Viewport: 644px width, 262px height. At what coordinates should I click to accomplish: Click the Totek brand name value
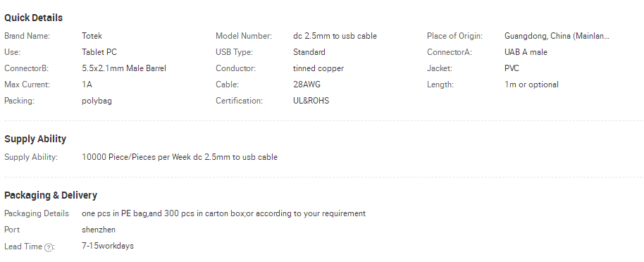(x=92, y=36)
